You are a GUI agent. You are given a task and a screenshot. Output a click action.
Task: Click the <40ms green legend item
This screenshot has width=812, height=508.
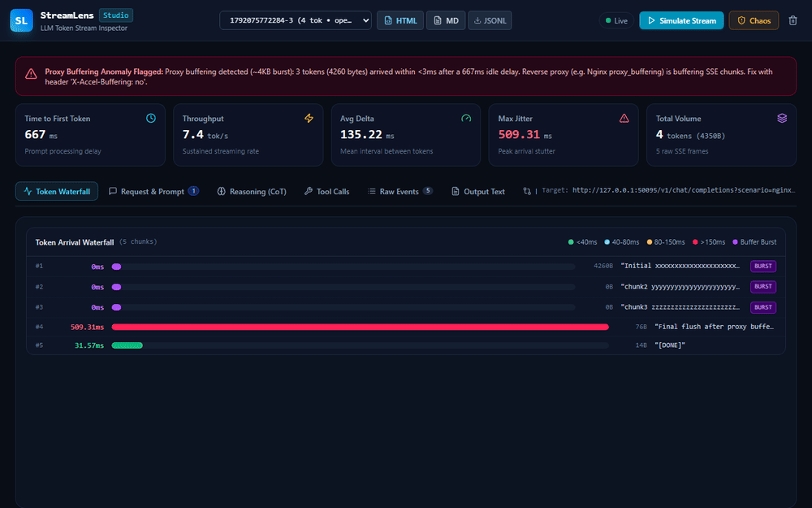pyautogui.click(x=582, y=242)
